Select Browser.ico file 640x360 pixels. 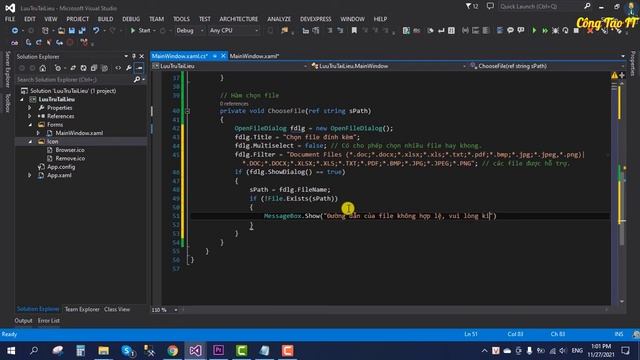70,150
